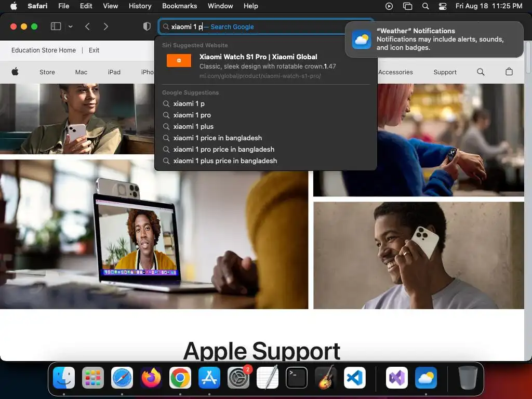
Task: Click the orange Xiaomi logo thumbnail
Action: coord(179,61)
